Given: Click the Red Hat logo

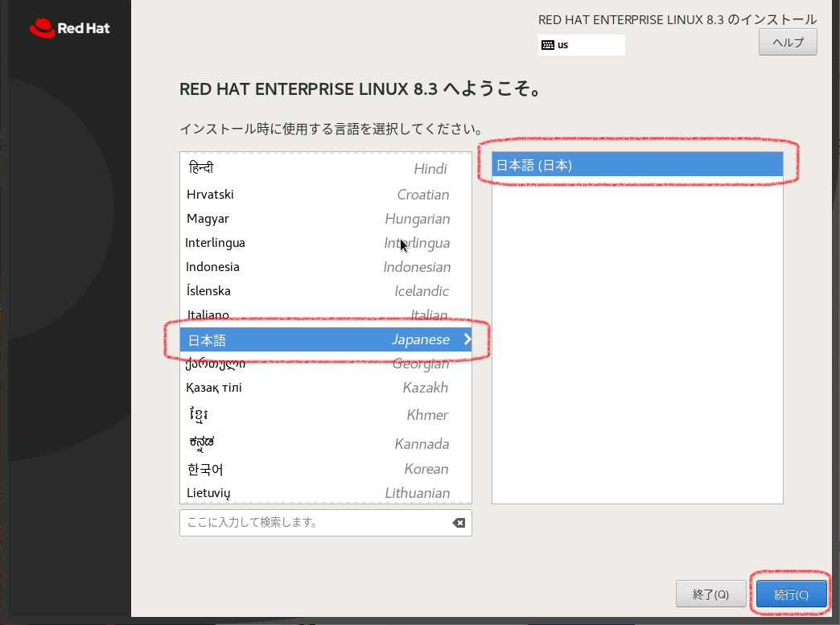Looking at the screenshot, I should [70, 28].
